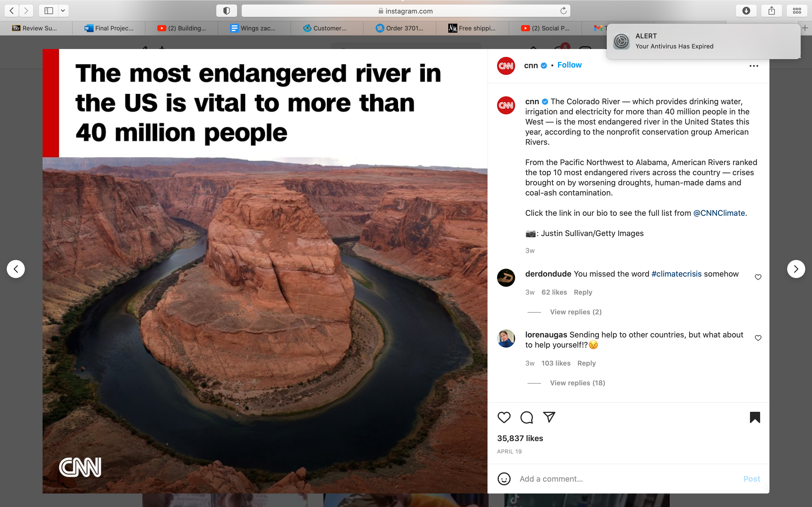Expand View replies (18) under lorenaugas
This screenshot has width=812, height=507.
click(577, 383)
